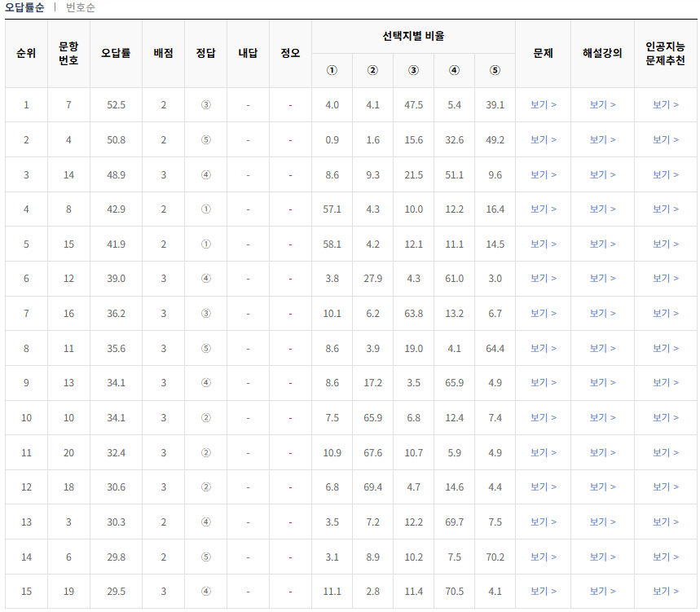Open 문제 보기 for question 4
The image size is (700, 612).
542,139
